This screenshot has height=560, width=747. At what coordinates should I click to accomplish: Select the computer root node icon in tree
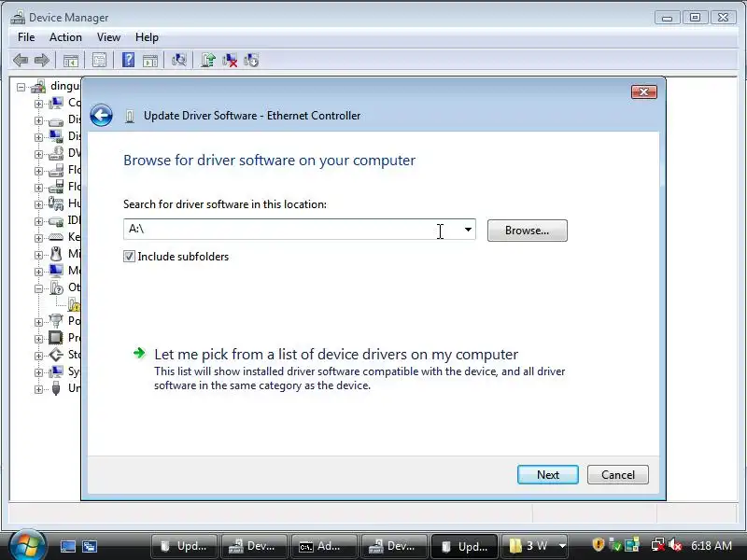pyautogui.click(x=38, y=86)
